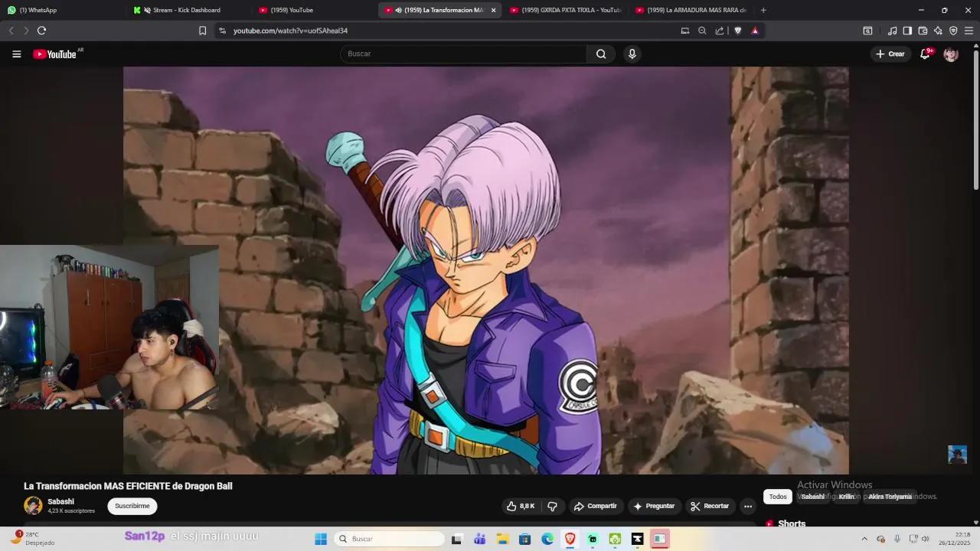Open the install/cast screen icon in address bar
This screenshot has height=551, width=980.
pos(685,31)
